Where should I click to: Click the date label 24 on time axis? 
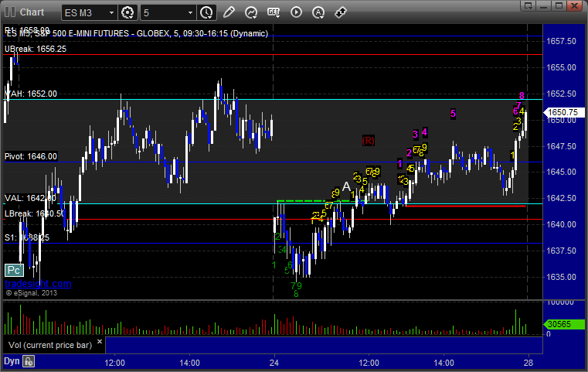[274, 363]
